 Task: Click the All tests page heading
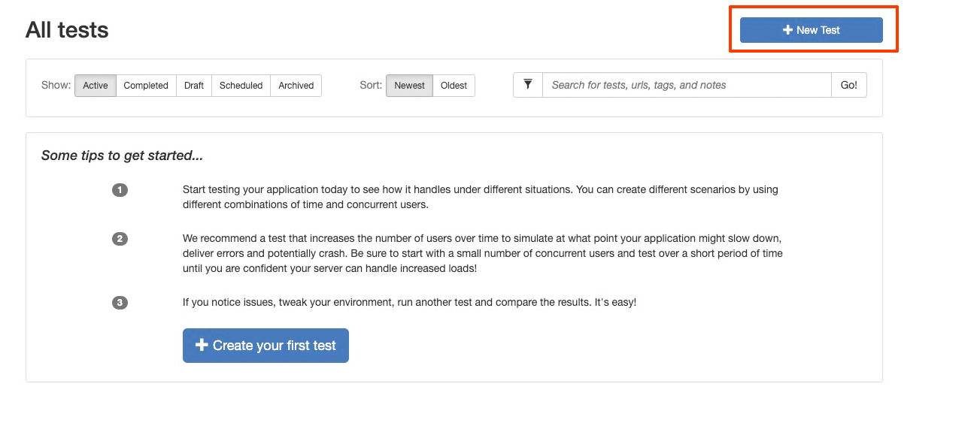pos(67,30)
